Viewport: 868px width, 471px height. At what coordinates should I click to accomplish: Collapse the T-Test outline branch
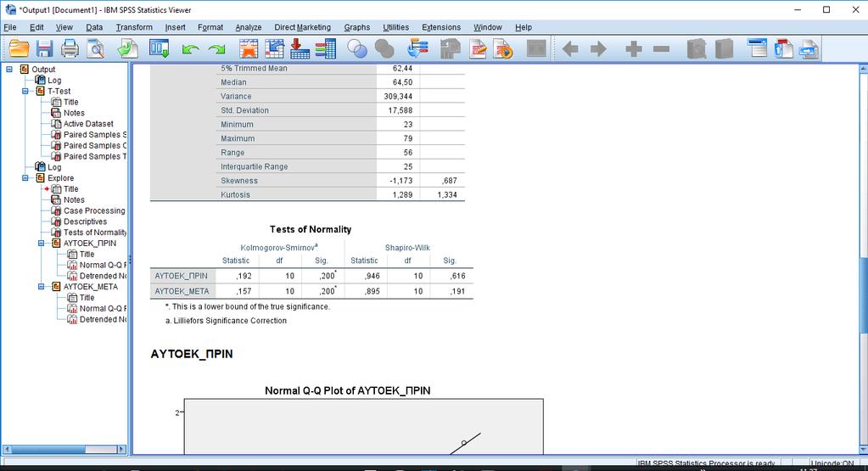[x=25, y=91]
